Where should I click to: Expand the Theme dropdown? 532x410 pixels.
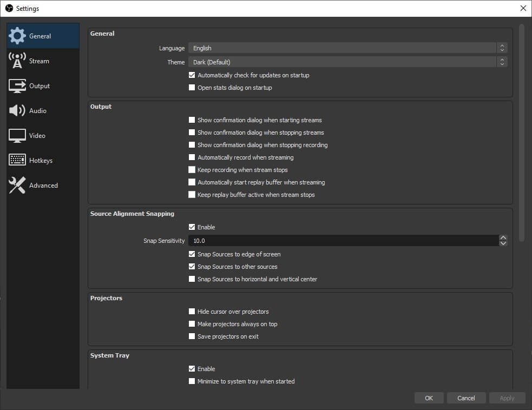point(348,62)
